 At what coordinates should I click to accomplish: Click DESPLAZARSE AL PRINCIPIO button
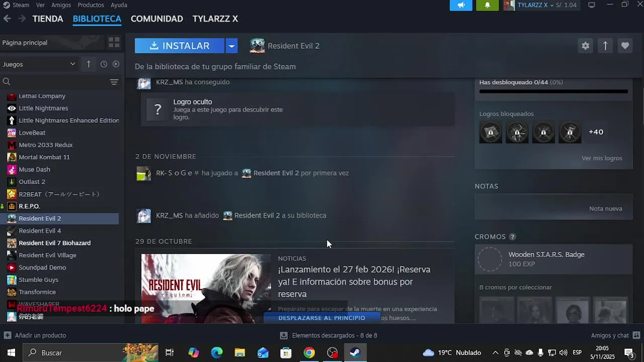point(322,318)
